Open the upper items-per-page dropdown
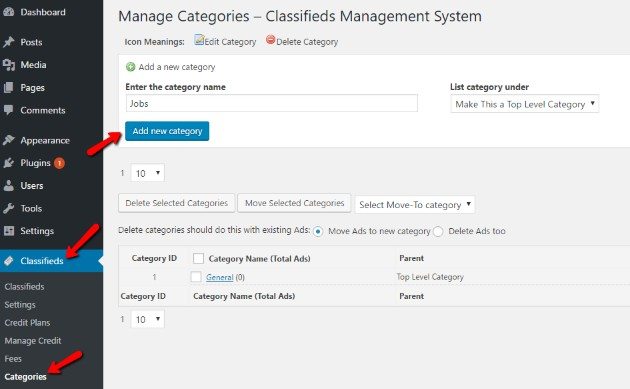 (147, 173)
